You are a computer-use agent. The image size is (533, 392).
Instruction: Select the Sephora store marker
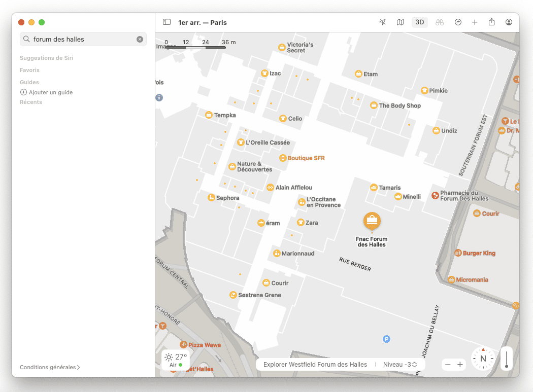(211, 197)
